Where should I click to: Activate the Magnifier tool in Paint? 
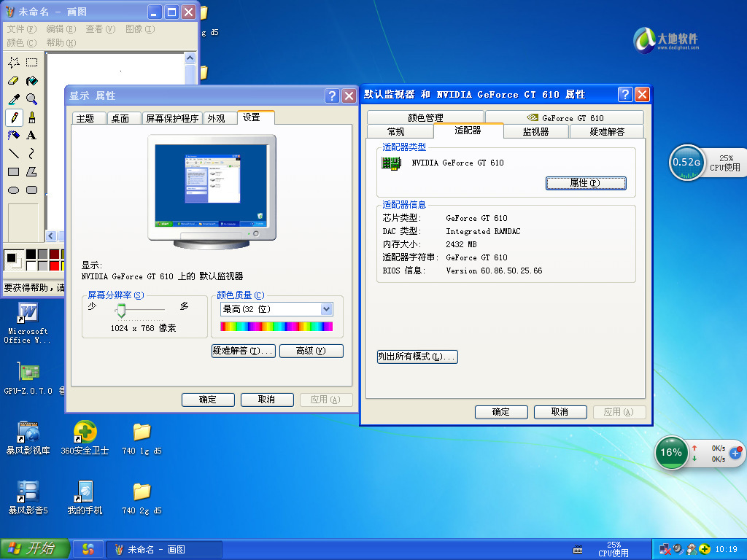[32, 99]
